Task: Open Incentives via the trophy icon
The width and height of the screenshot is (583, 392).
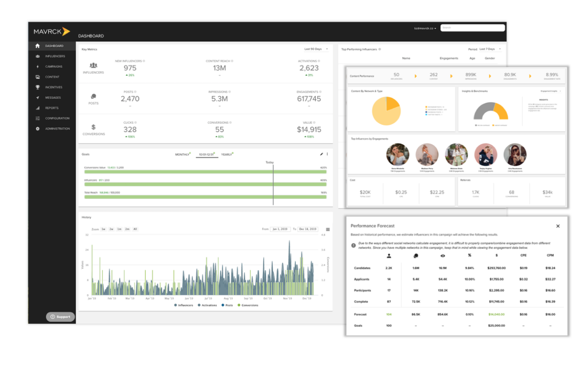Action: (38, 87)
